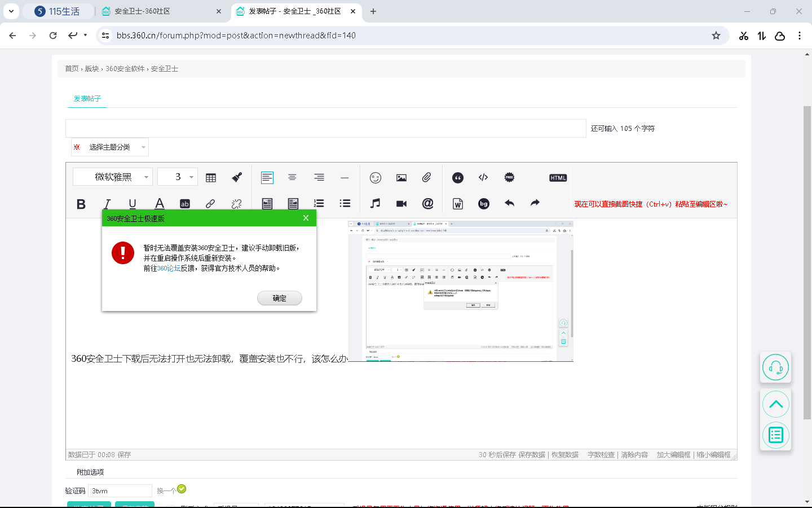The height and width of the screenshot is (508, 812).
Task: Switch to the 115生活 tab
Action: point(58,11)
